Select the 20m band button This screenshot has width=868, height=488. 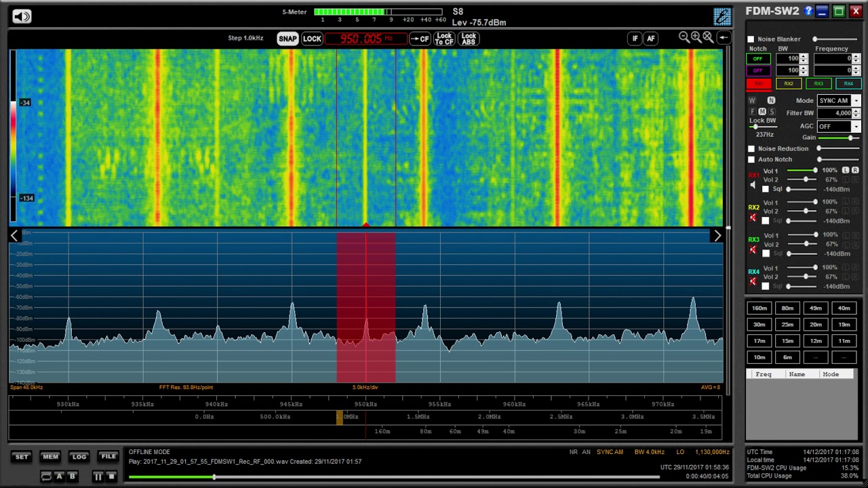(816, 325)
